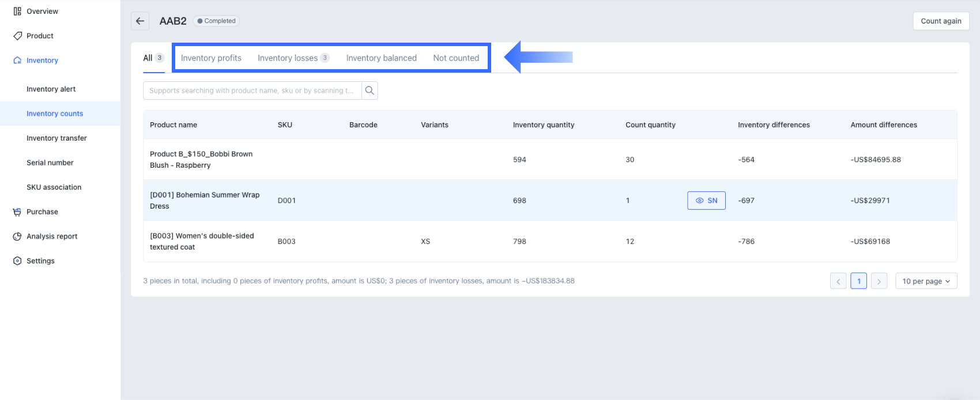This screenshot has width=980, height=400.
Task: Open the Not counted tab
Action: point(456,58)
